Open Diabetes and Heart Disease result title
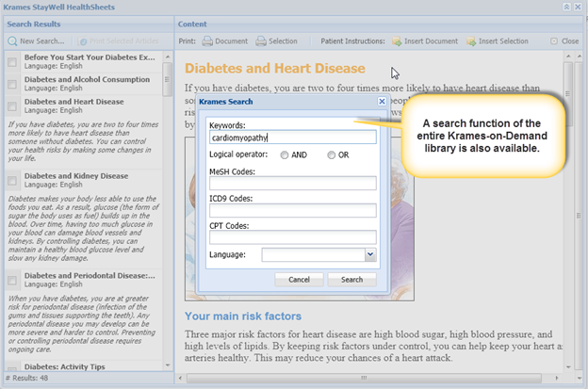This screenshot has height=389, width=588. pyautogui.click(x=73, y=102)
